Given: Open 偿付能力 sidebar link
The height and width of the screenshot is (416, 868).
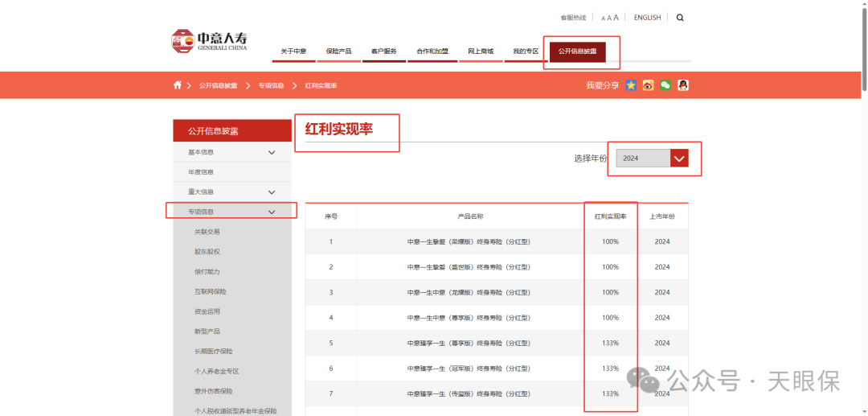Looking at the screenshot, I should pos(207,272).
